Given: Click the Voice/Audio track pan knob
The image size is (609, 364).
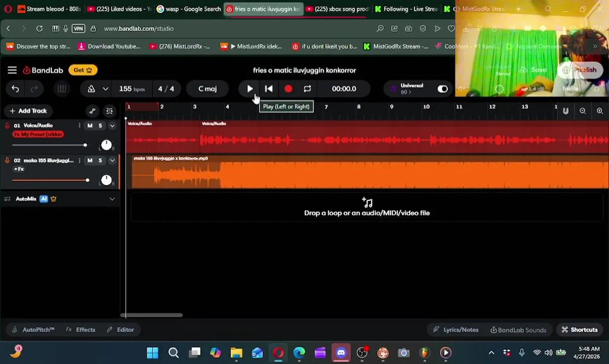Looking at the screenshot, I should pos(106,145).
